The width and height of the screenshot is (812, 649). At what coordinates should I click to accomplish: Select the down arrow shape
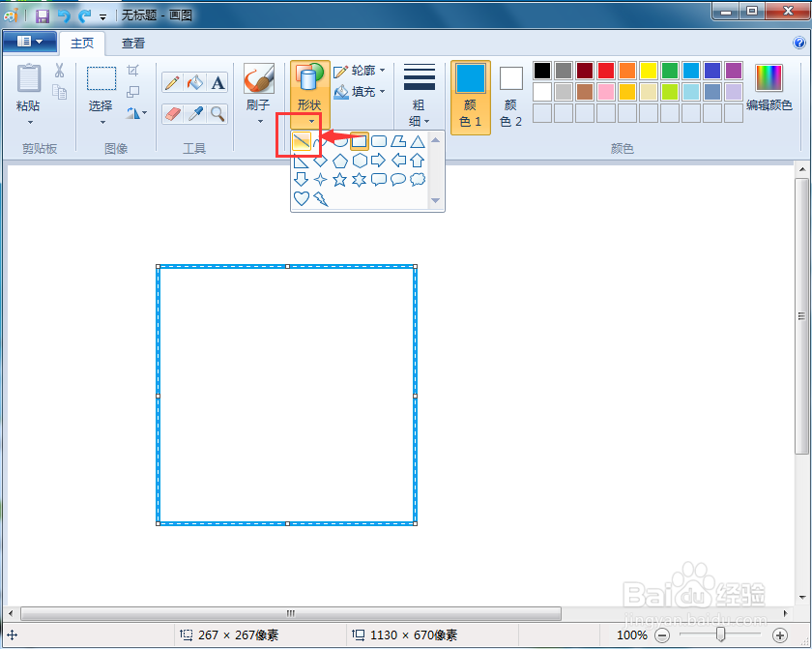302,180
